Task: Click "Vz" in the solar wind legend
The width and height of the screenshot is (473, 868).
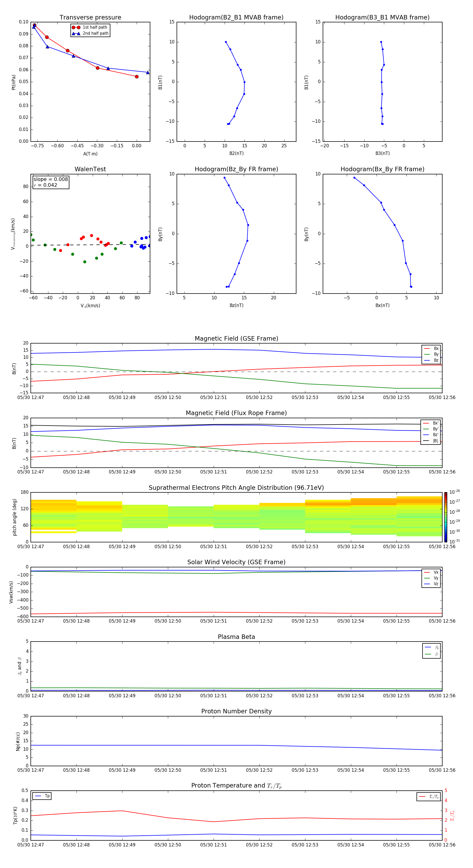Action: [431, 584]
